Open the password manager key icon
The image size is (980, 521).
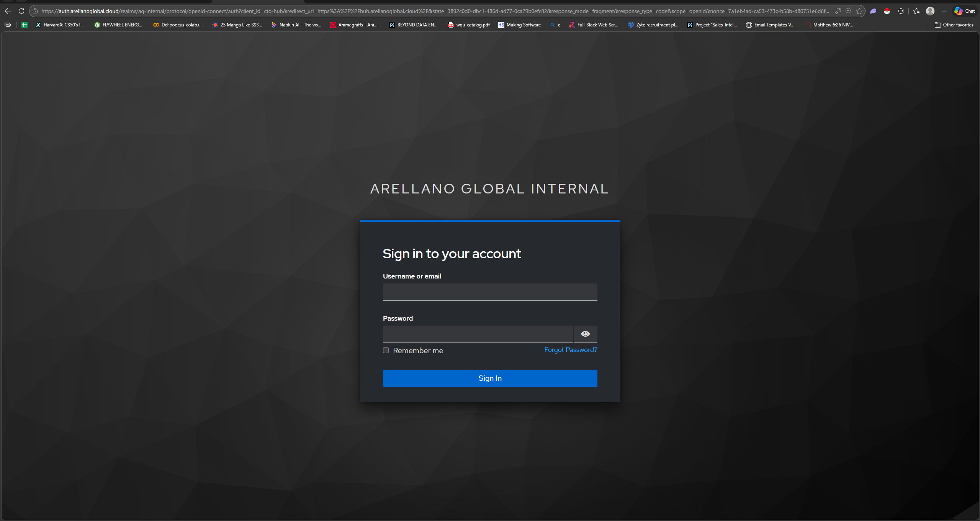tap(838, 11)
